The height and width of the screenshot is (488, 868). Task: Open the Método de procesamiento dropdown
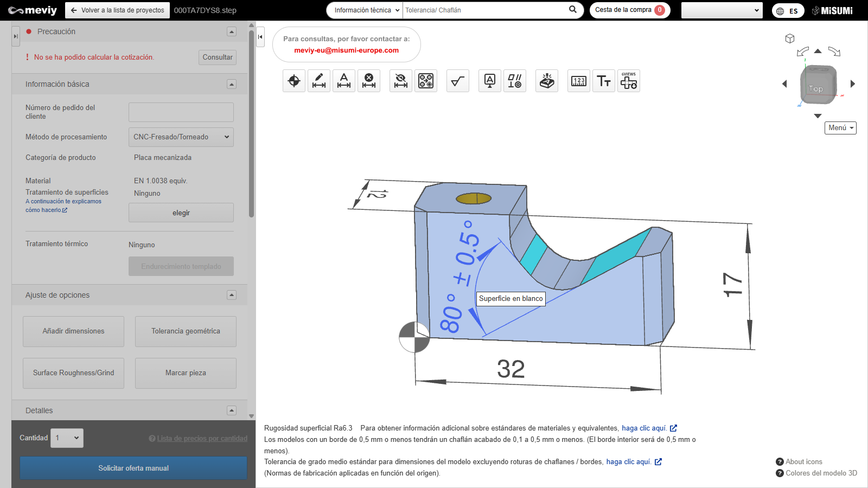pyautogui.click(x=181, y=137)
